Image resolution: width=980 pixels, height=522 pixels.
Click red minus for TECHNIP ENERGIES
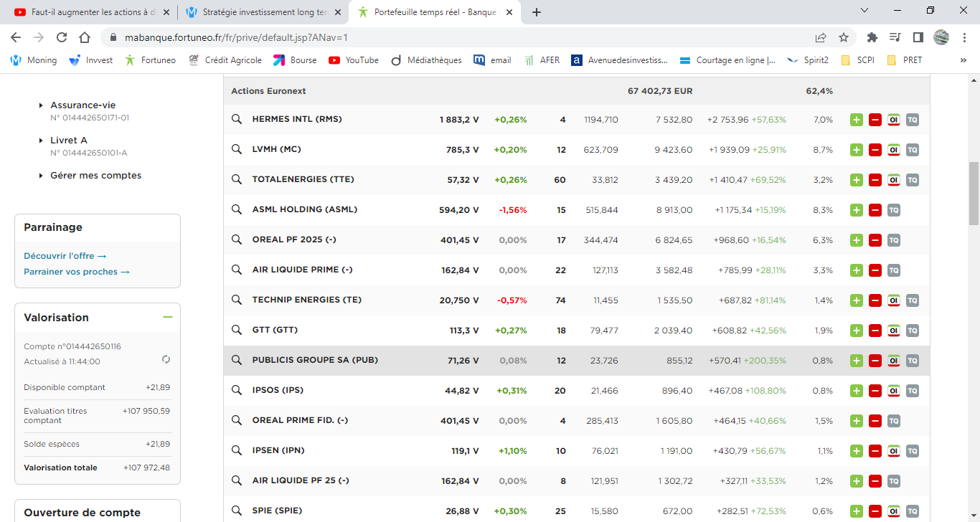coord(875,300)
